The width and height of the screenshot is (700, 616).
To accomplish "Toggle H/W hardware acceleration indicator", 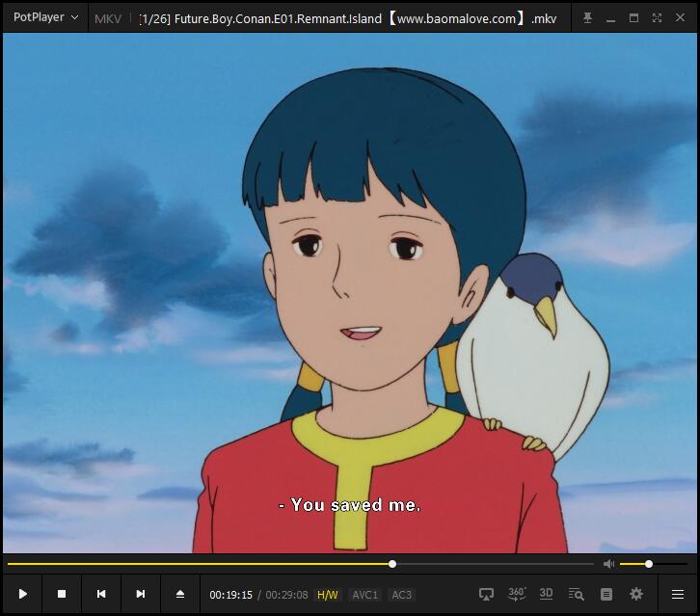I will click(327, 595).
